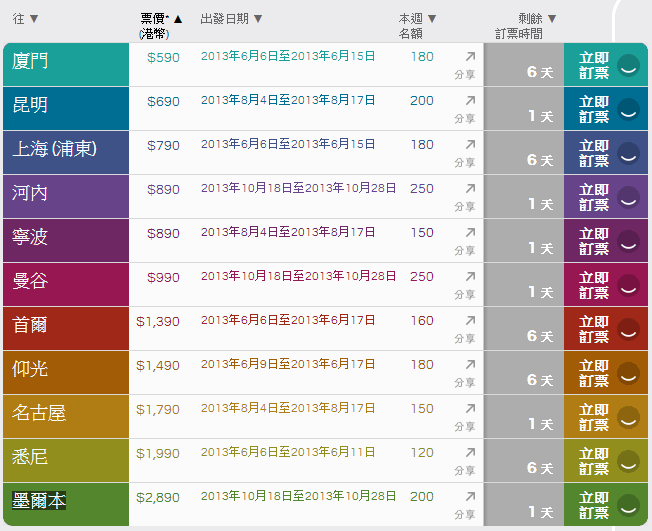
Task: Share the 上海 (浦東) fare
Action: (x=470, y=145)
